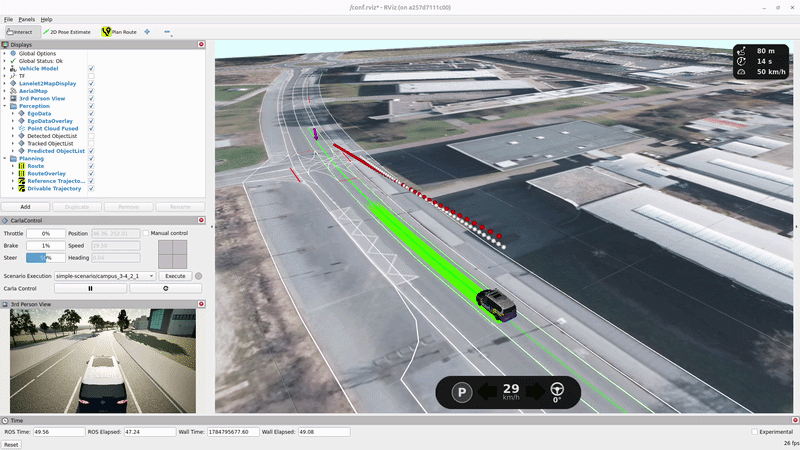Execute the selected scenario
800x450 pixels.
(x=175, y=276)
